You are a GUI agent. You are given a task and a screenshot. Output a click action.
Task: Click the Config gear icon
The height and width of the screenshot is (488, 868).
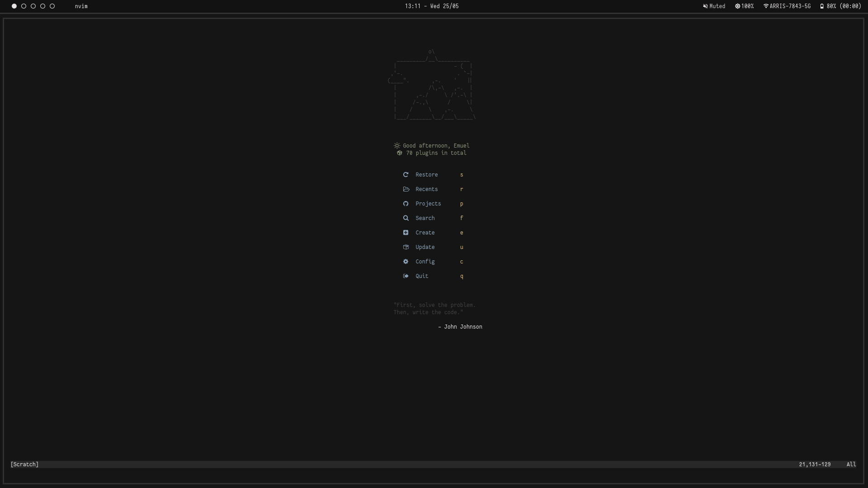(405, 262)
